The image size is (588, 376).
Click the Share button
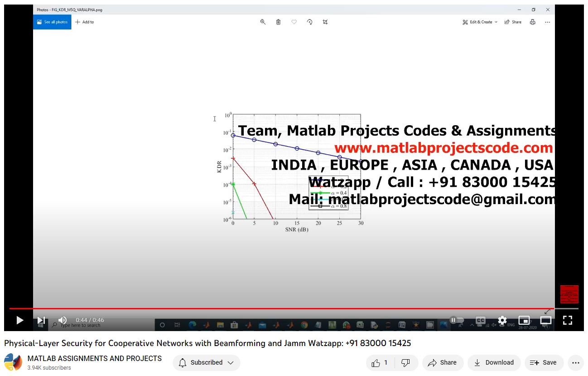pos(442,362)
